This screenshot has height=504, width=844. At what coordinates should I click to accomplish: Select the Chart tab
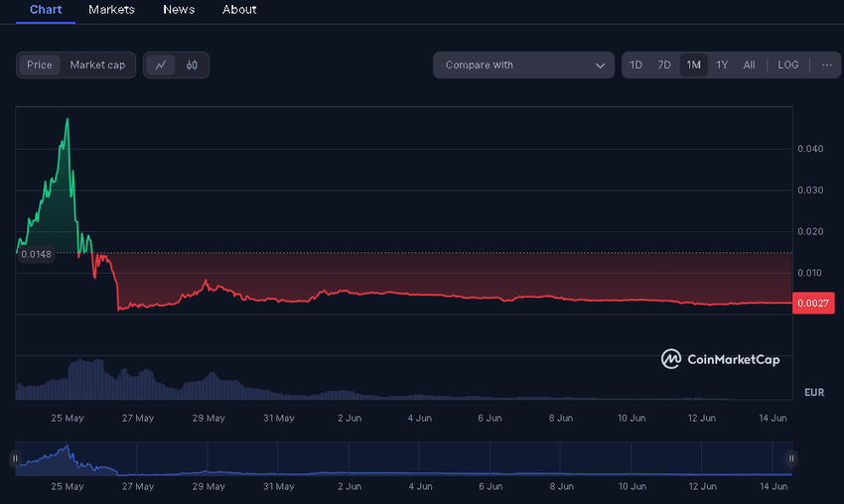[46, 10]
